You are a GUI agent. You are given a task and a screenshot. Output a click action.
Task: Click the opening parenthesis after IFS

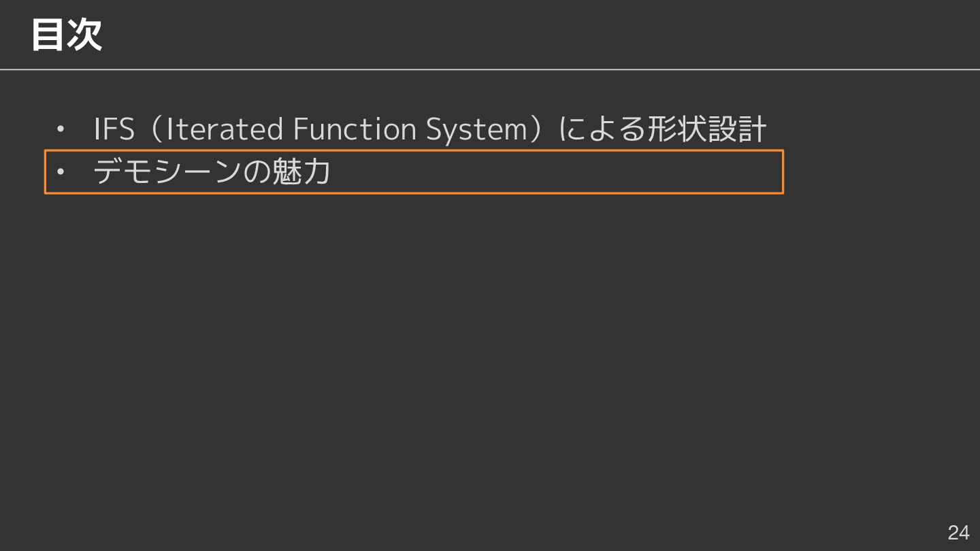coord(153,129)
